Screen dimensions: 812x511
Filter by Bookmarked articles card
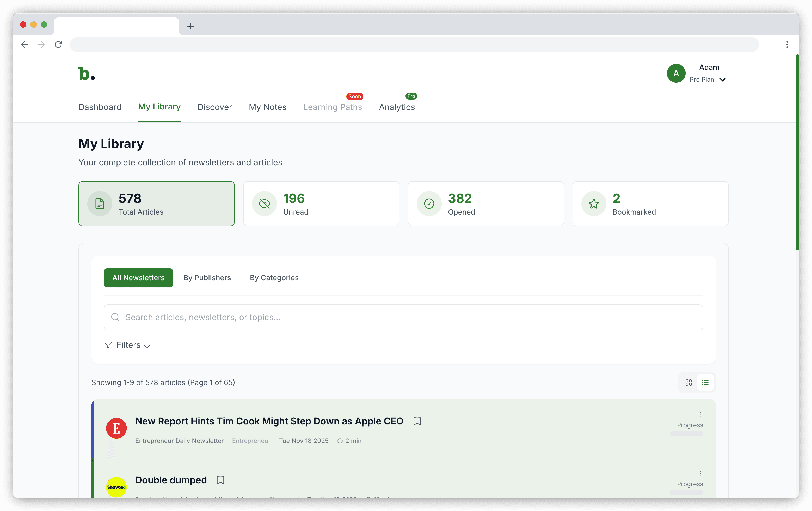point(650,204)
